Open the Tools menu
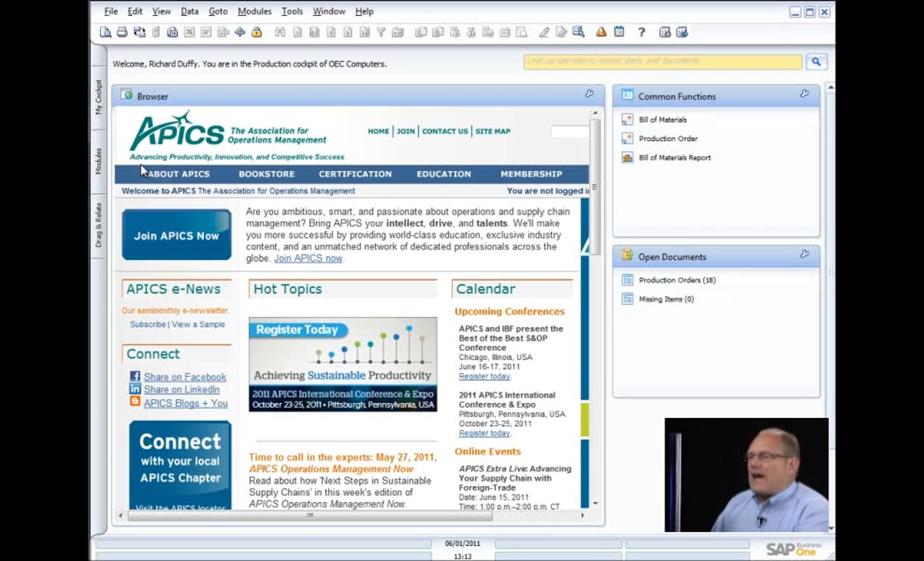Screen dimensions: 924x561 (292, 12)
